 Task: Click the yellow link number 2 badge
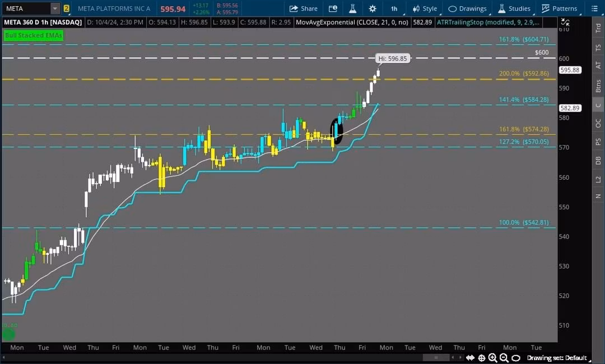pos(67,8)
